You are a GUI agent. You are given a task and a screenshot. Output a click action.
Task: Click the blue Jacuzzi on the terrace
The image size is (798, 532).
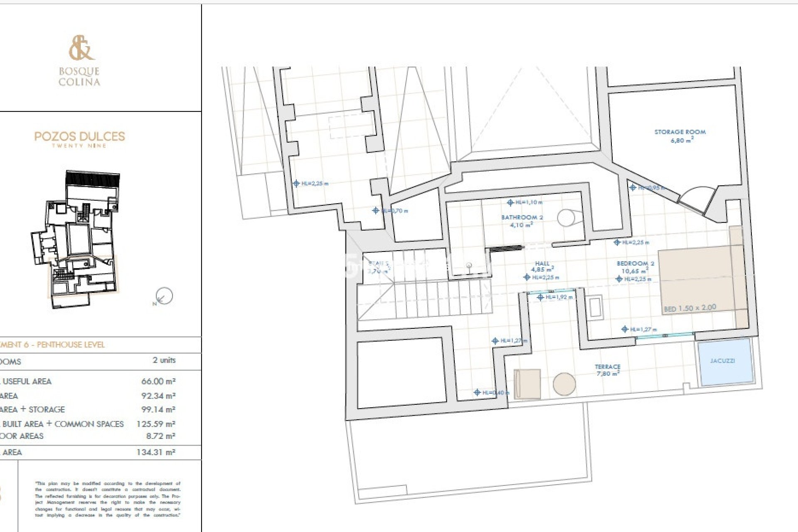(x=726, y=362)
